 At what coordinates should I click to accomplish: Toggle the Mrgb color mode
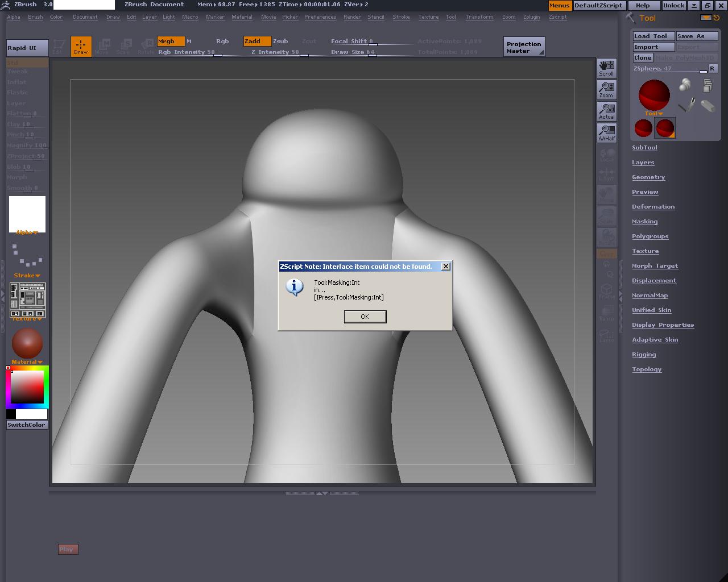(171, 41)
